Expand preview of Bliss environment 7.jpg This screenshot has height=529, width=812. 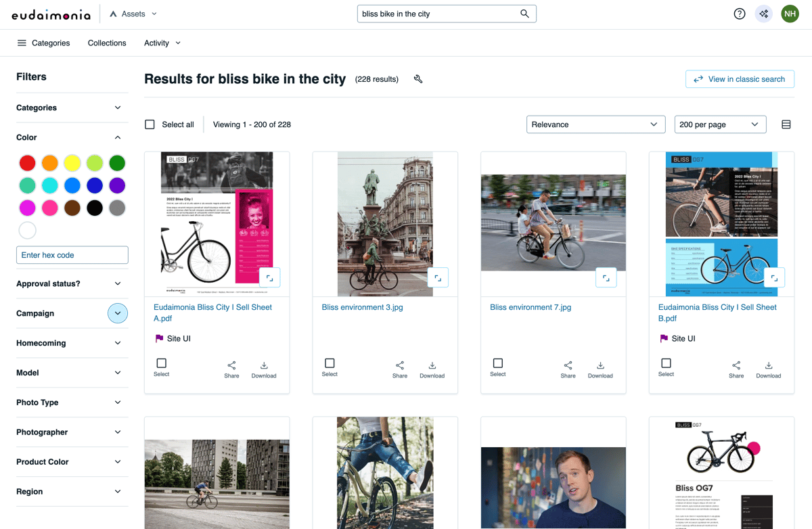(x=606, y=277)
